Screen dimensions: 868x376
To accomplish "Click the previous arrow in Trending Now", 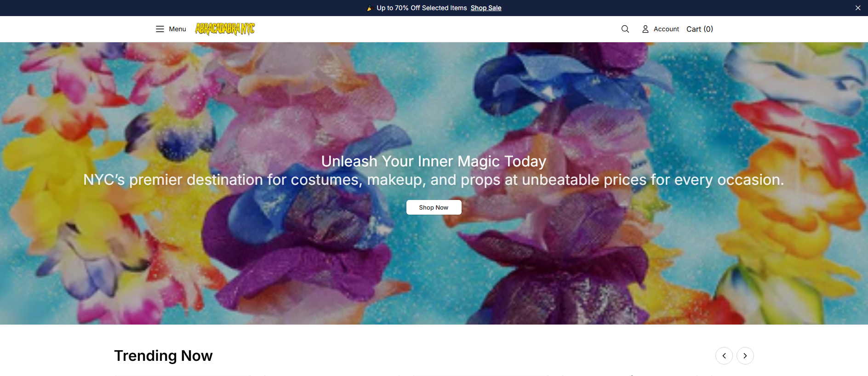I will tap(724, 356).
